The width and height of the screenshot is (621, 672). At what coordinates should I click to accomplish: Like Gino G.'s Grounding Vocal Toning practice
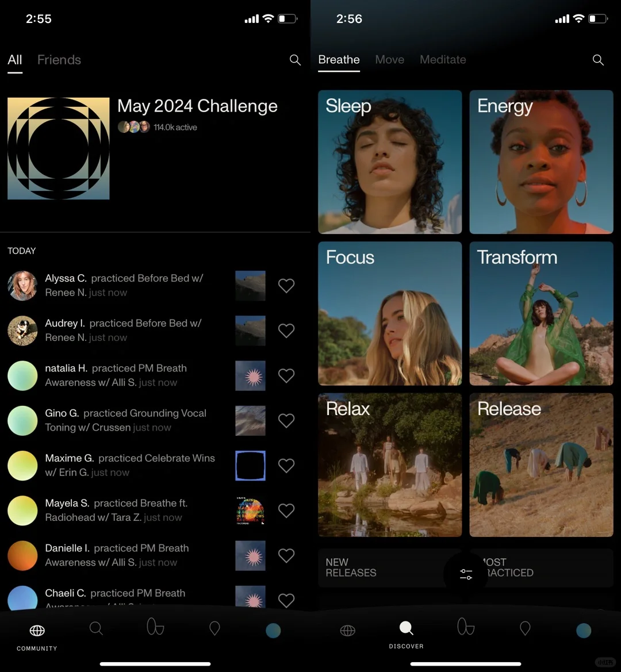click(286, 420)
